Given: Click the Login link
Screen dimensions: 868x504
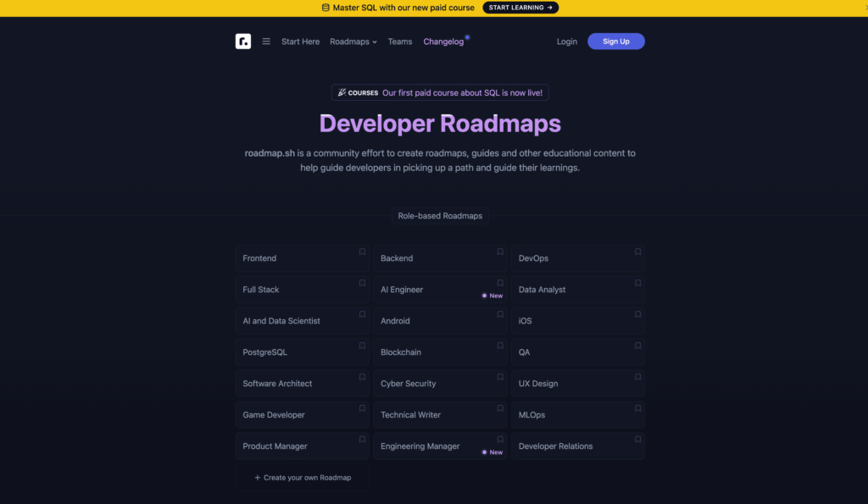Looking at the screenshot, I should tap(567, 42).
